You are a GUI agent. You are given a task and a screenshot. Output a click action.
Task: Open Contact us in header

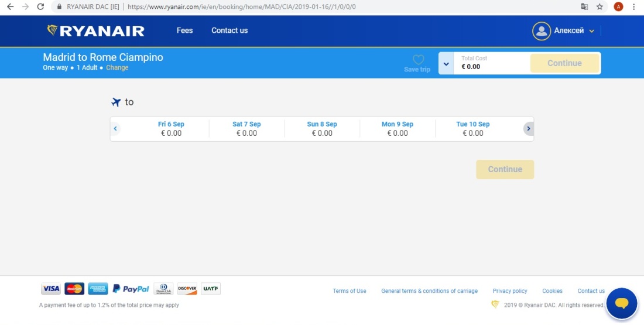229,30
